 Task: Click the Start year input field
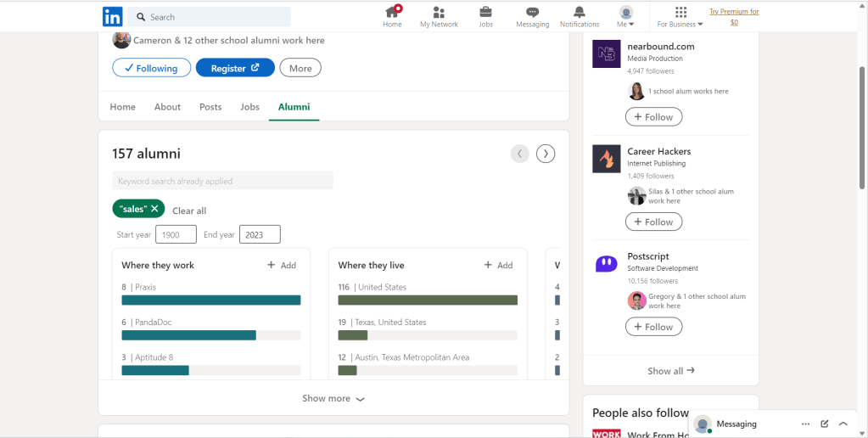176,235
